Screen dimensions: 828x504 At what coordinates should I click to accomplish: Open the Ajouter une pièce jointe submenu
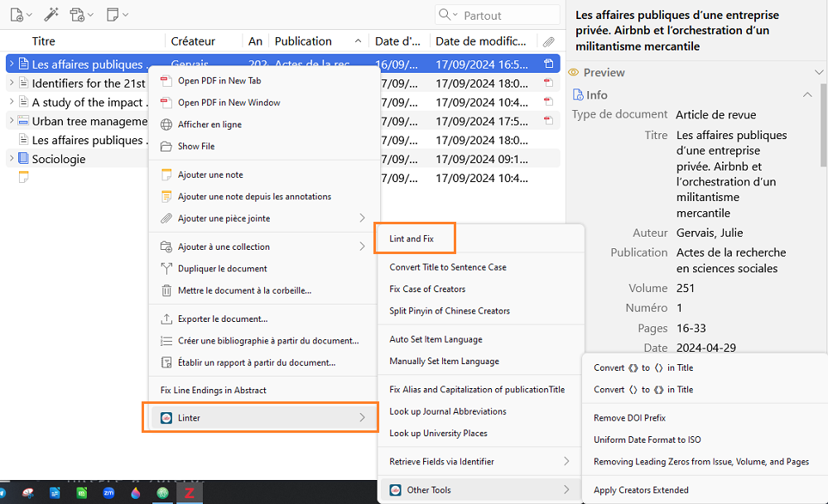(x=264, y=218)
